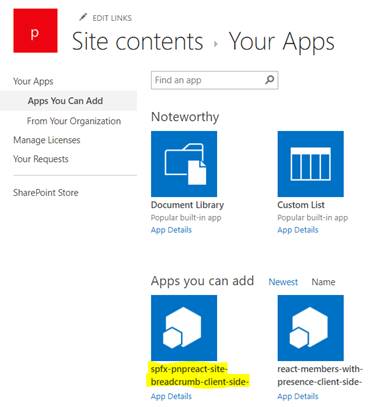370x407 pixels.
Task: Click the red site logo tile
Action: pyautogui.click(x=35, y=31)
